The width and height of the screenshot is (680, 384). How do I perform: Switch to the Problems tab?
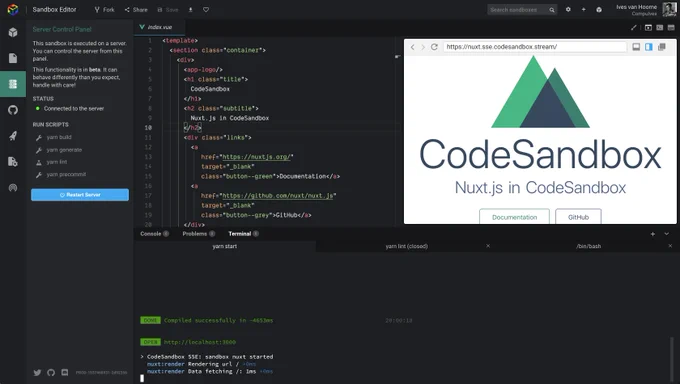point(199,234)
